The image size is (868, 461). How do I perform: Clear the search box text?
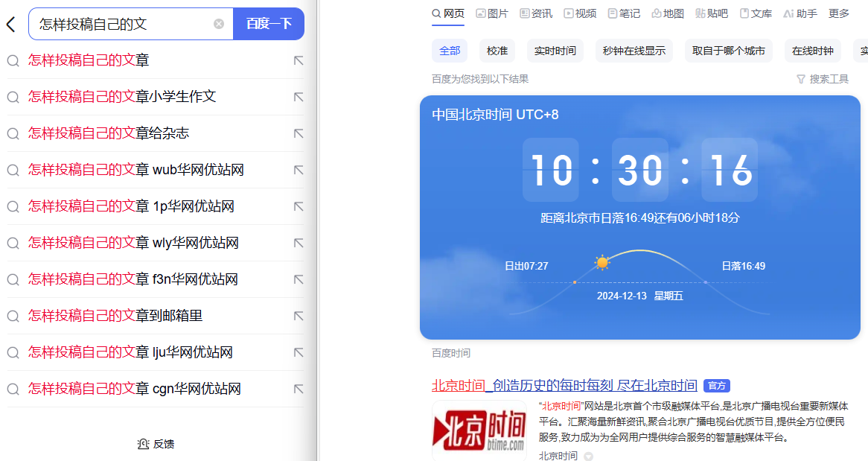point(219,24)
